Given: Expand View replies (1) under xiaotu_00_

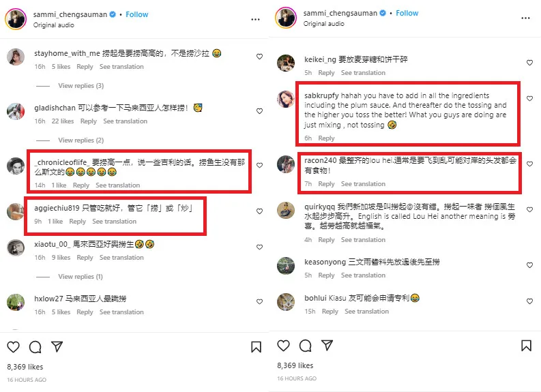Looking at the screenshot, I should tap(81, 277).
